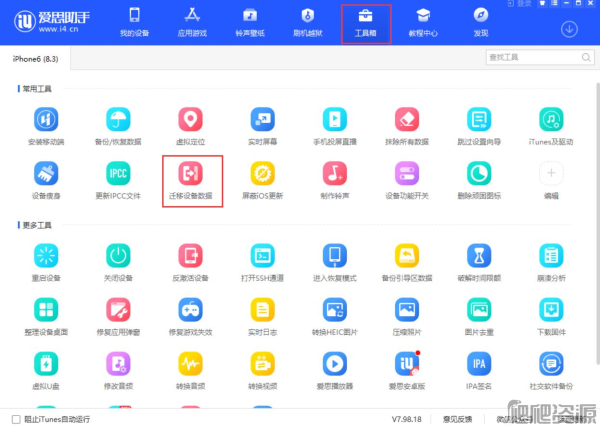Switch to 刷机越狱 tab

308,22
